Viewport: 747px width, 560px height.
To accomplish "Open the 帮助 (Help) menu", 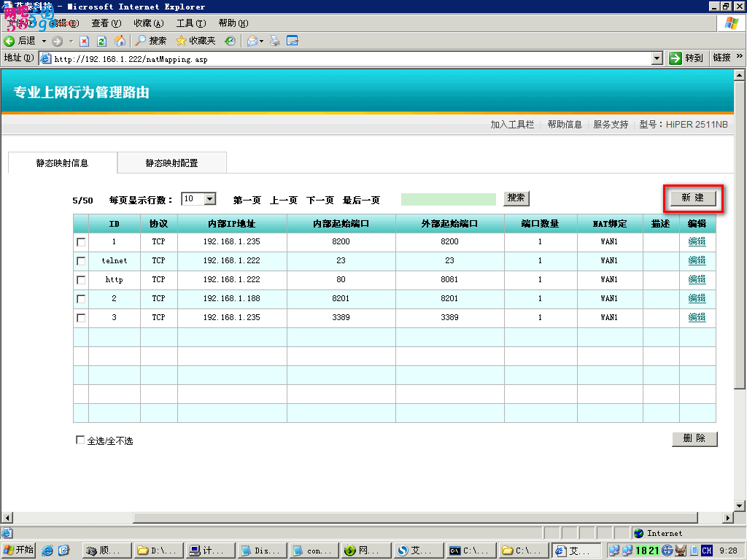I will 233,23.
